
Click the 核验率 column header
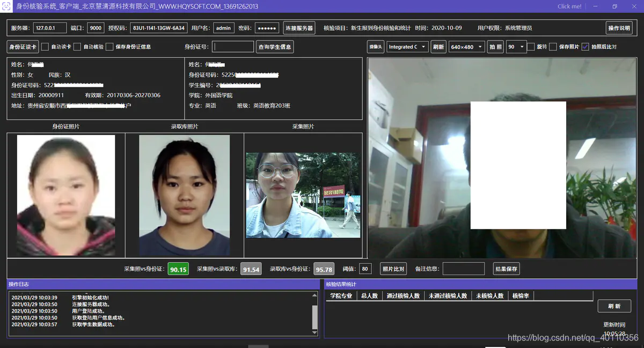tap(521, 295)
